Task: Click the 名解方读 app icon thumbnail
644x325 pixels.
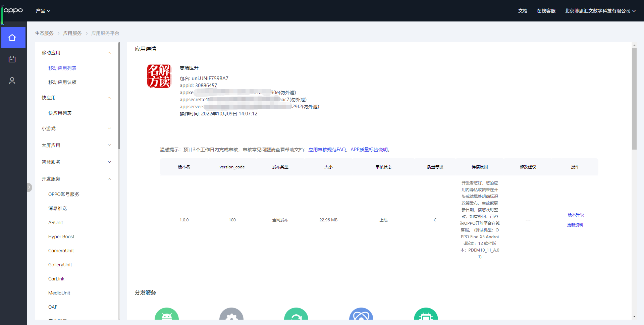Action: coord(159,76)
